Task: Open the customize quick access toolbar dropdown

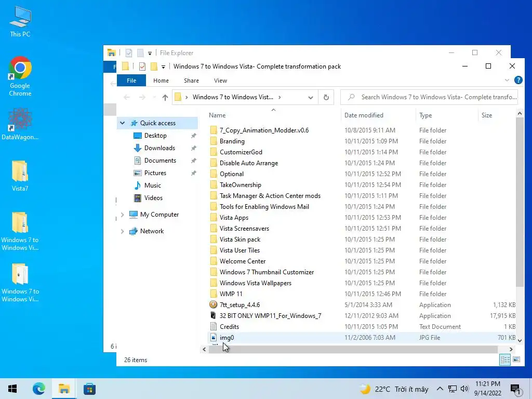Action: (163, 67)
